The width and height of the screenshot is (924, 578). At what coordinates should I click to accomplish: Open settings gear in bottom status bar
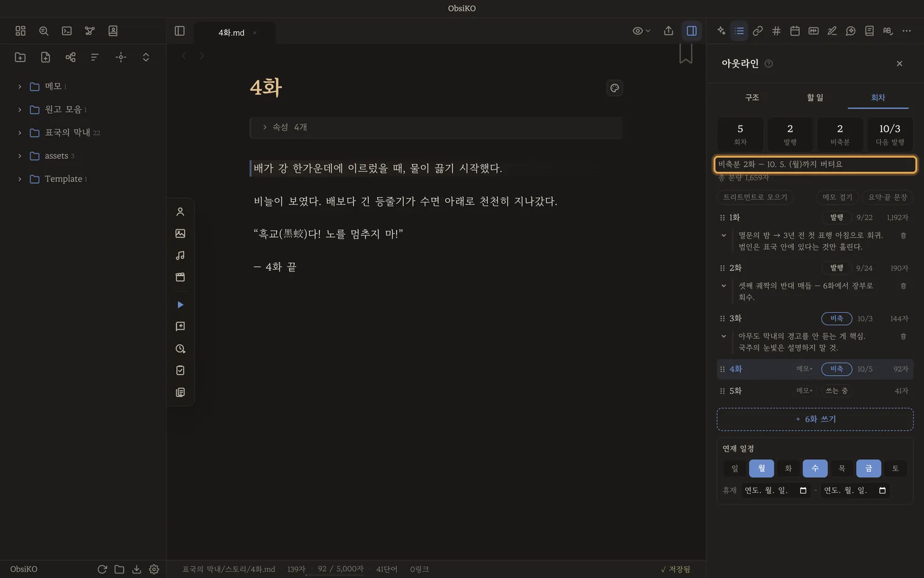point(154,569)
